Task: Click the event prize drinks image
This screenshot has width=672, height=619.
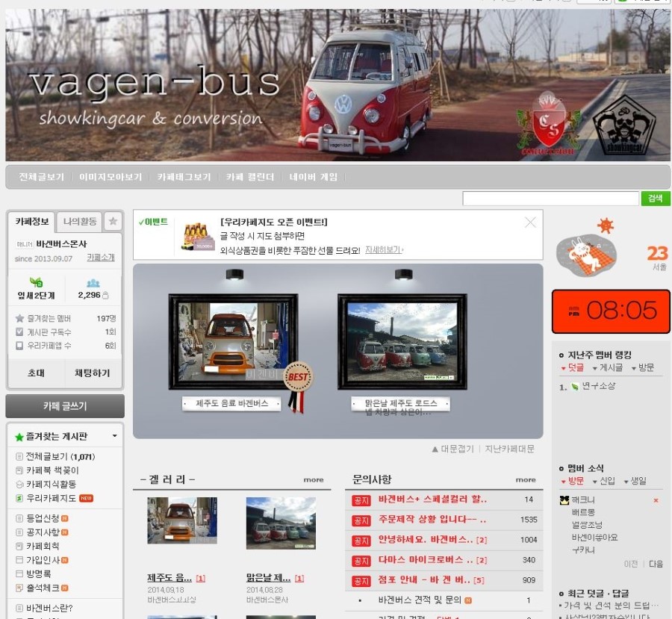Action: click(x=199, y=236)
